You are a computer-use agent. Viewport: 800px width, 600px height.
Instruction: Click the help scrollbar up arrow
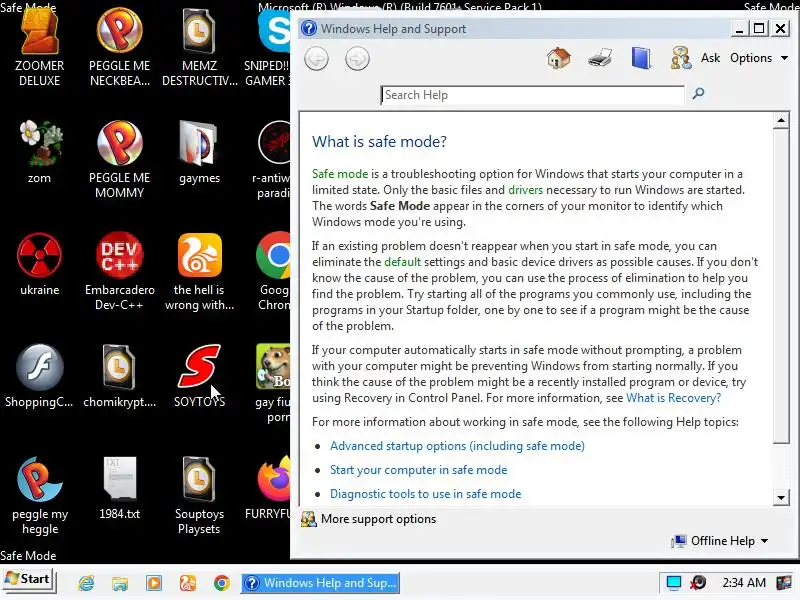tap(781, 120)
